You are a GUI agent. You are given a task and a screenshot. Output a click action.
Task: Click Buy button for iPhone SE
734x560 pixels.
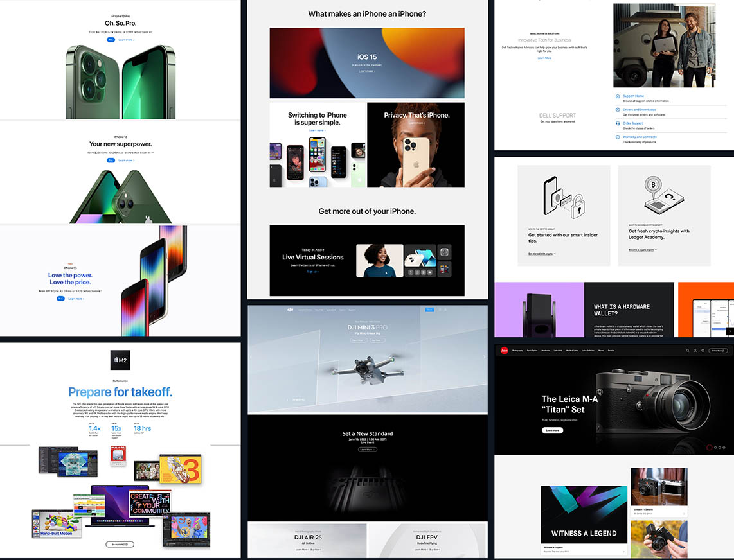61,299
